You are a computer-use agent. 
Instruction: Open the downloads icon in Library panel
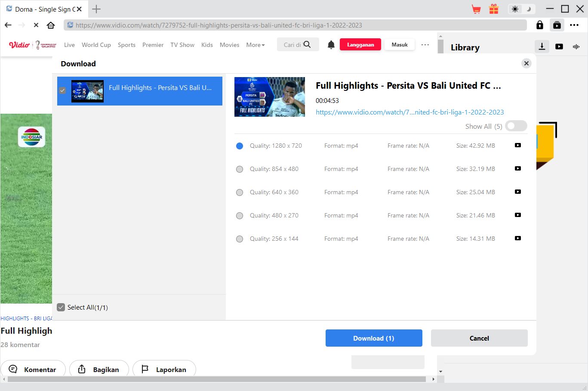pos(542,47)
